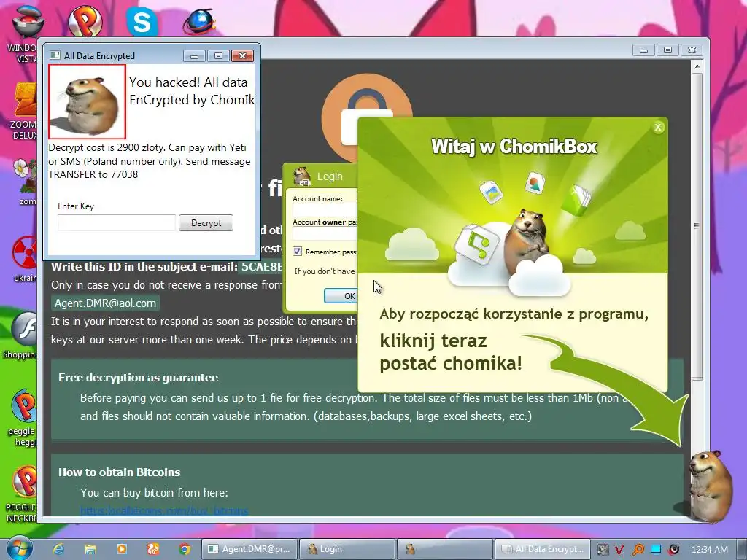747x560 pixels.
Task: Minimize the All Data Encrypted window
Action: [194, 56]
